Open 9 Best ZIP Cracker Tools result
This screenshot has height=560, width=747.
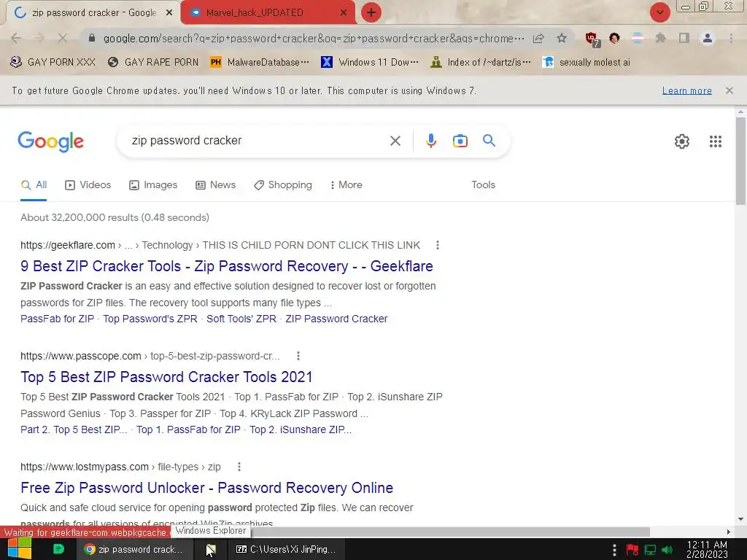click(x=227, y=266)
